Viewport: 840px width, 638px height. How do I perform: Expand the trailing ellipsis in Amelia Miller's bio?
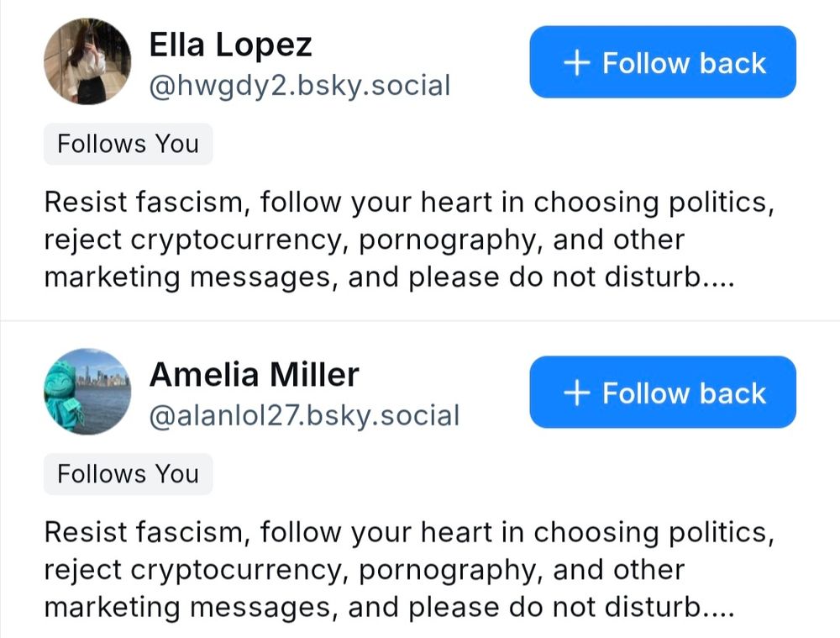click(721, 608)
